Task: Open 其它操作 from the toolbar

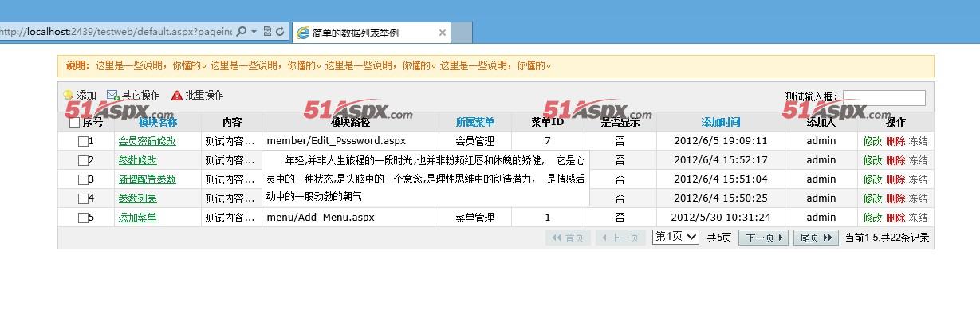Action: (x=133, y=95)
